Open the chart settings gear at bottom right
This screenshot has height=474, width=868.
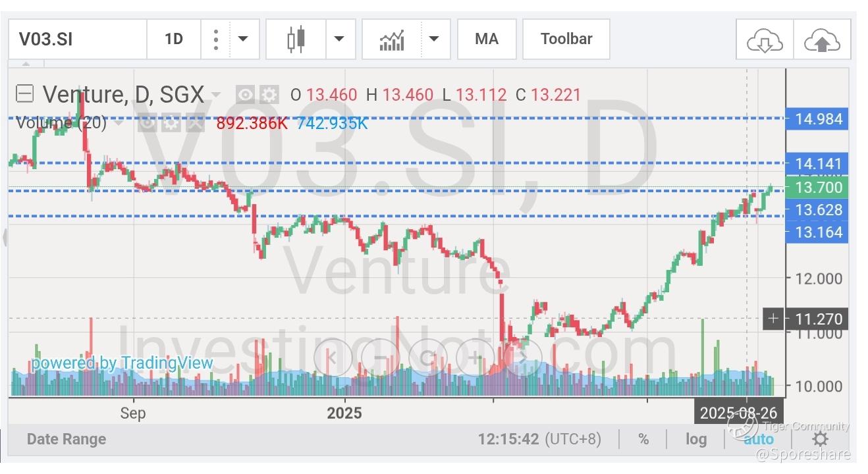pyautogui.click(x=820, y=439)
